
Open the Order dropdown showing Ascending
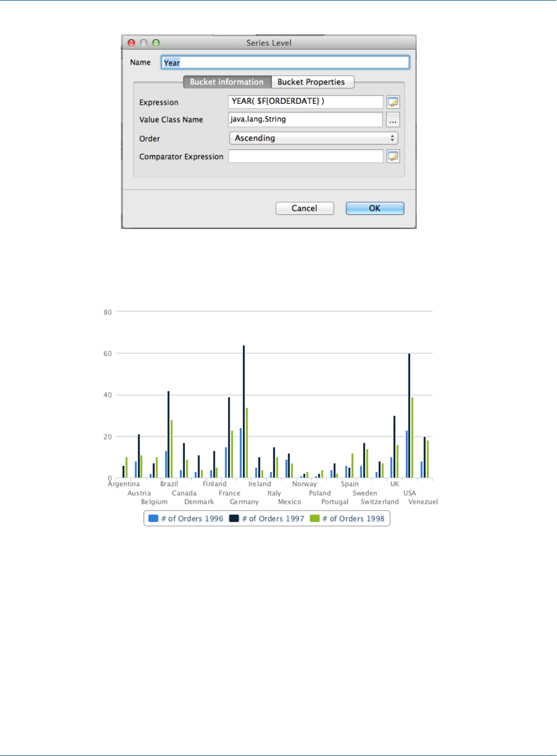coord(314,138)
